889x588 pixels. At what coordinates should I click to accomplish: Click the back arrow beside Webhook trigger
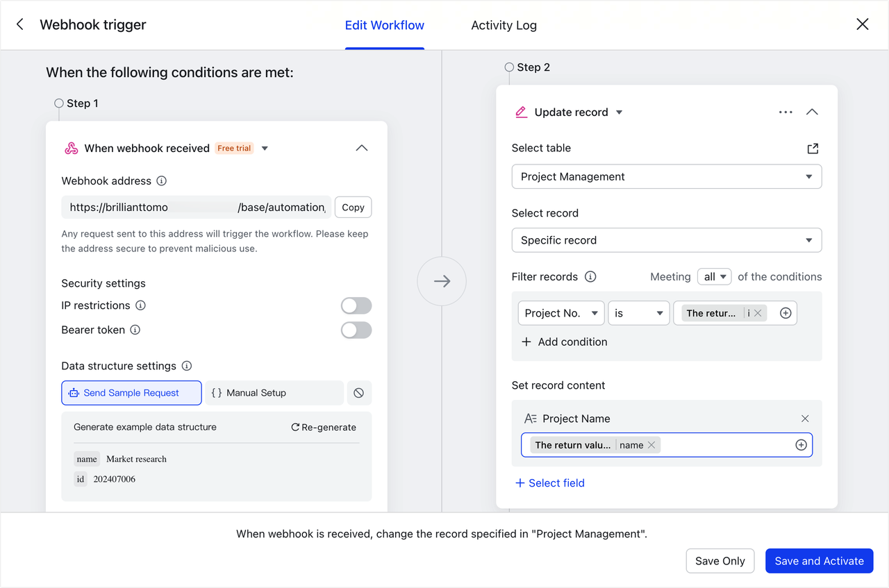[x=20, y=25]
